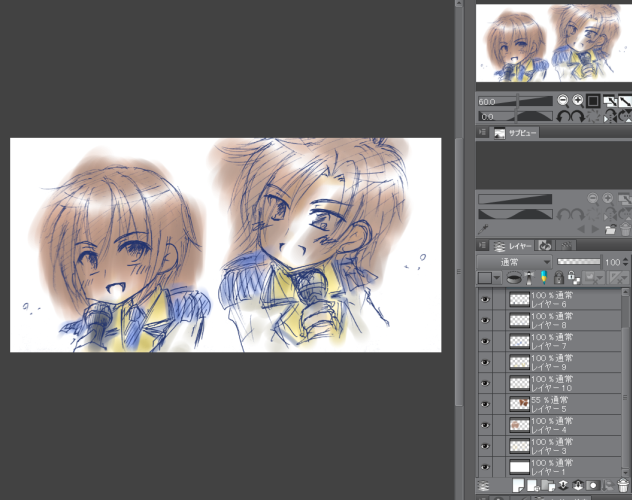
Task: Adjust the Navigator zoom slider showing 60.0
Action: (x=515, y=101)
